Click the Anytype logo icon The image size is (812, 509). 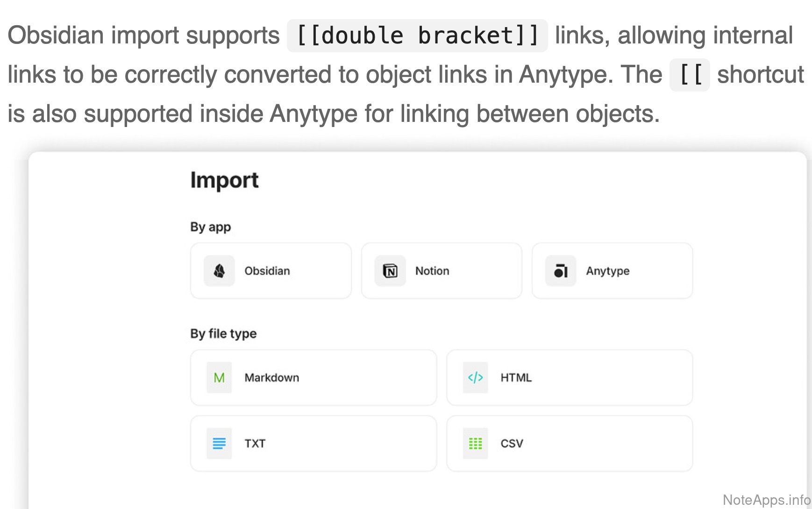(561, 271)
